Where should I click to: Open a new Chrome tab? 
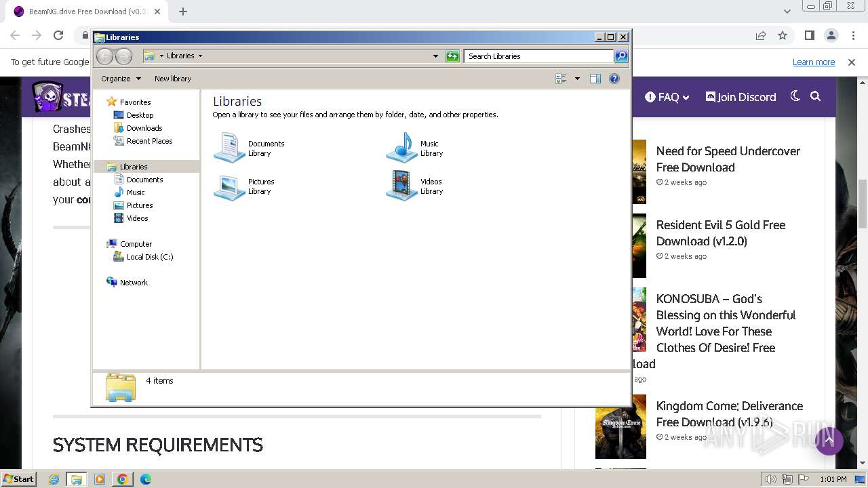coord(183,12)
